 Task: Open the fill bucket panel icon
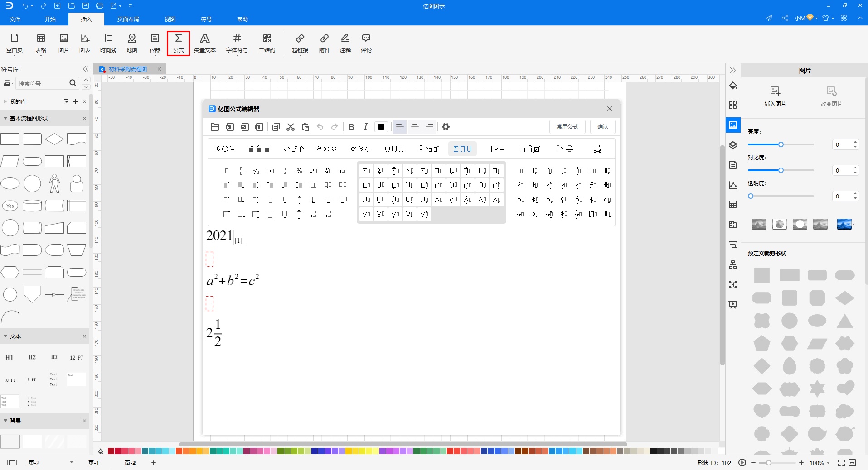click(733, 85)
